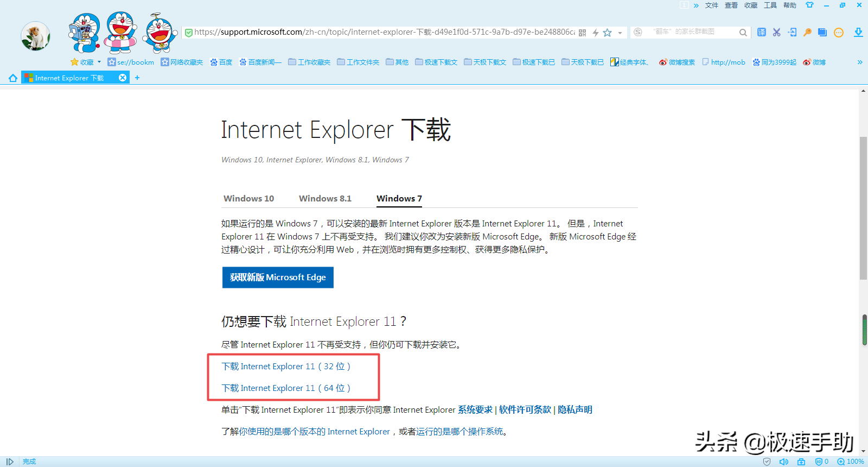The image size is (868, 467).
Task: Open the translate tool icon
Action: 762,32
